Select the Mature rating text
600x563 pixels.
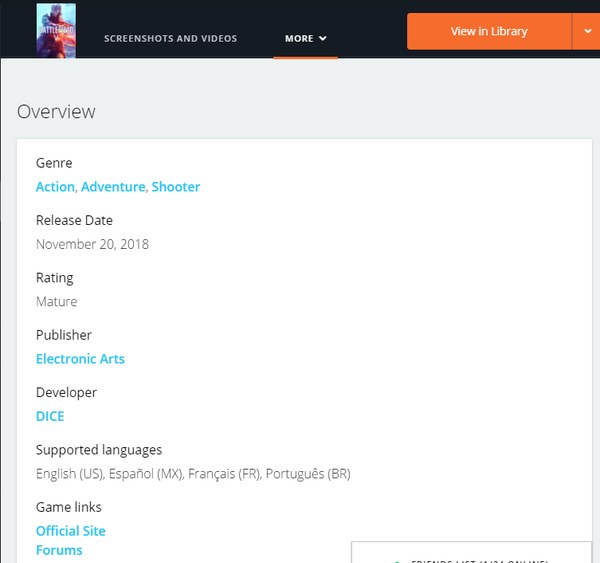click(57, 302)
